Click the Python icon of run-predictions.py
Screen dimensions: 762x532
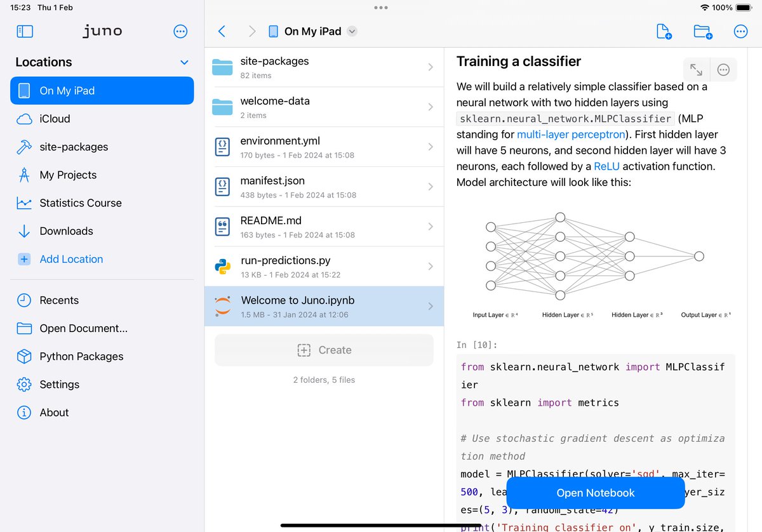click(223, 267)
